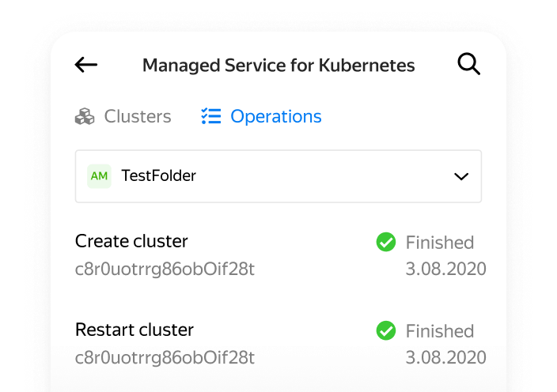Screen dimensions: 557x392
Task: Click green checkmark on Restart cluster row
Action: click(386, 330)
